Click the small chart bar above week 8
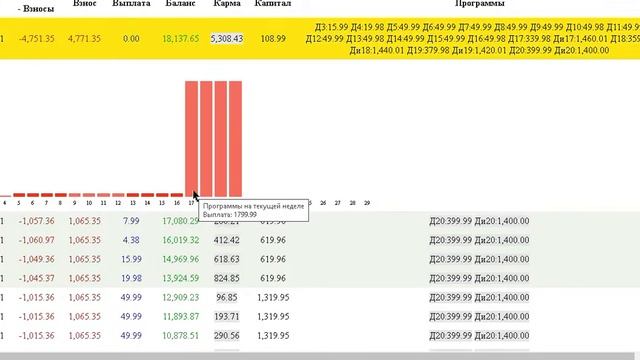The width and height of the screenshot is (640, 360). tap(60, 195)
